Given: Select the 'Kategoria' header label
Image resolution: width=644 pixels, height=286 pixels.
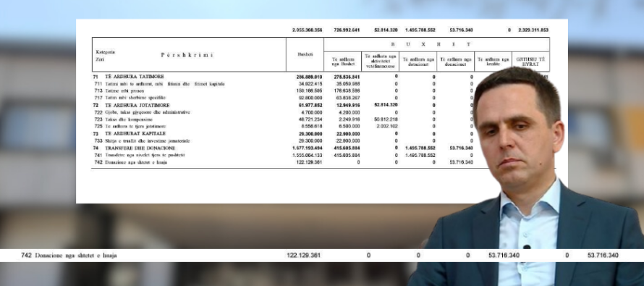Looking at the screenshot, I should pos(106,52).
